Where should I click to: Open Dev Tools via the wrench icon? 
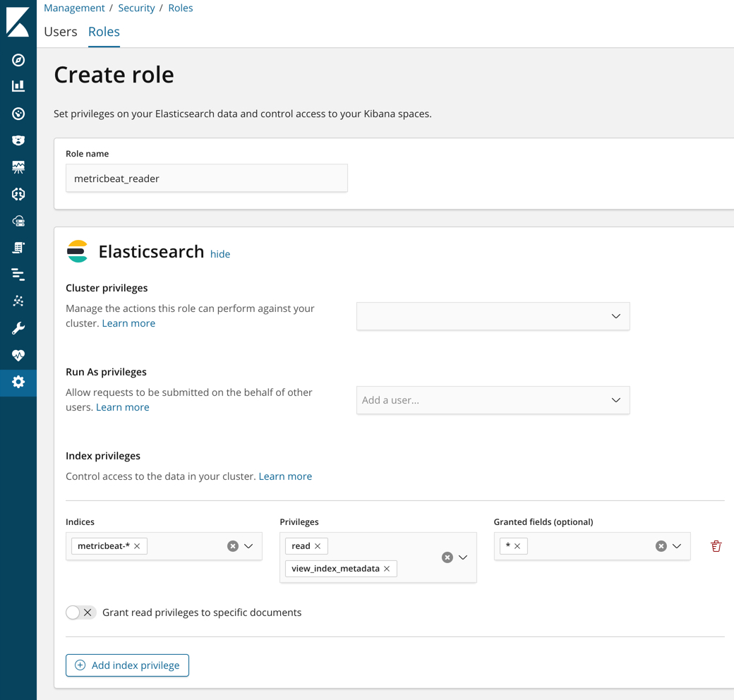click(17, 327)
